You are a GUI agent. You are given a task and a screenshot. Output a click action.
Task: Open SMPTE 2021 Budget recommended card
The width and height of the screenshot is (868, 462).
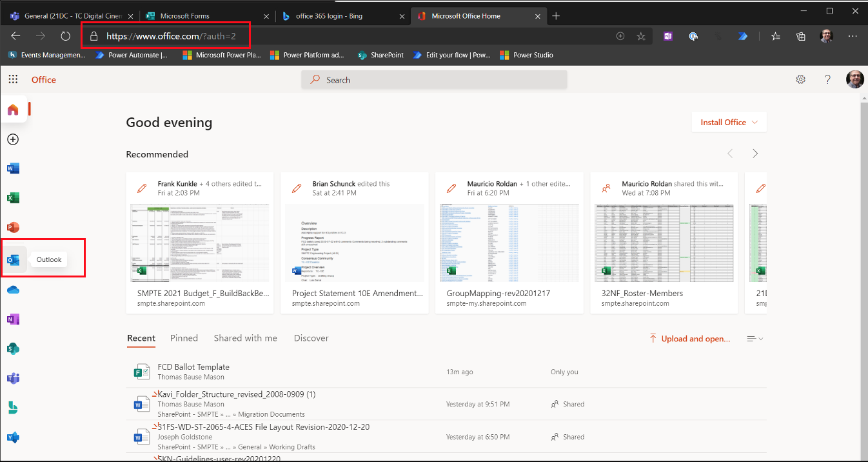click(x=200, y=243)
